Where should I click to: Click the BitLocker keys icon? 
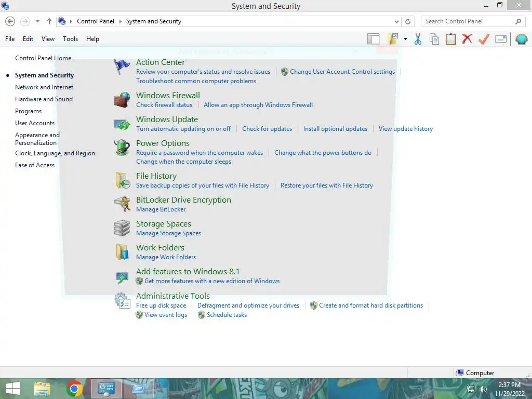122,204
